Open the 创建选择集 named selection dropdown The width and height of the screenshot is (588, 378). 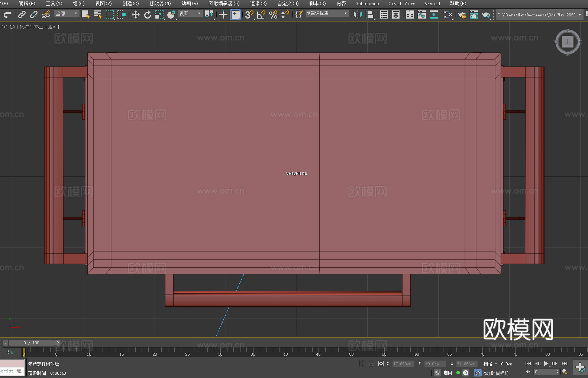coord(327,13)
